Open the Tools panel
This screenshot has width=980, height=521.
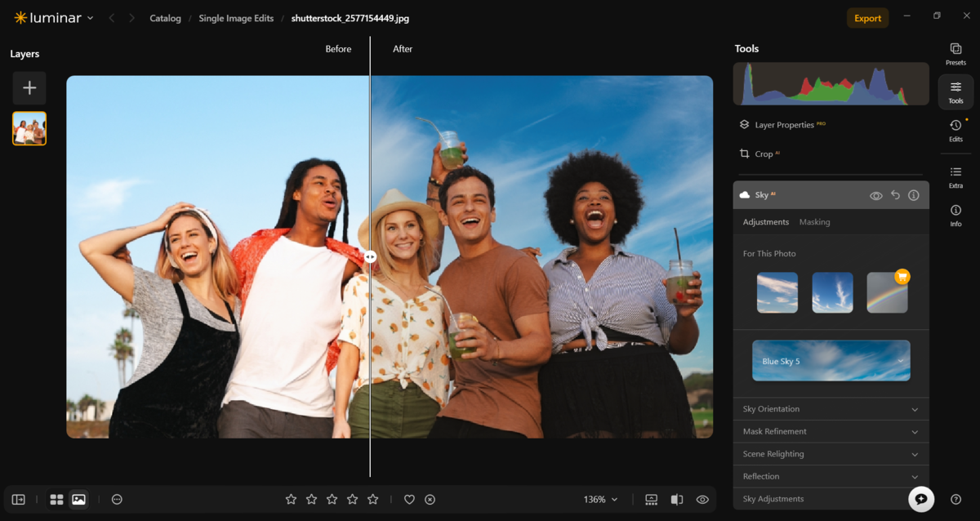(955, 92)
